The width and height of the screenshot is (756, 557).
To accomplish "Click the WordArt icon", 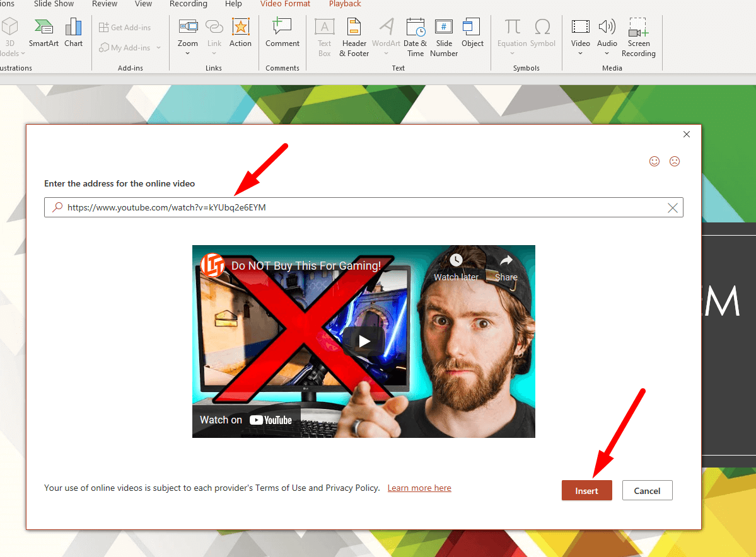I will point(386,26).
